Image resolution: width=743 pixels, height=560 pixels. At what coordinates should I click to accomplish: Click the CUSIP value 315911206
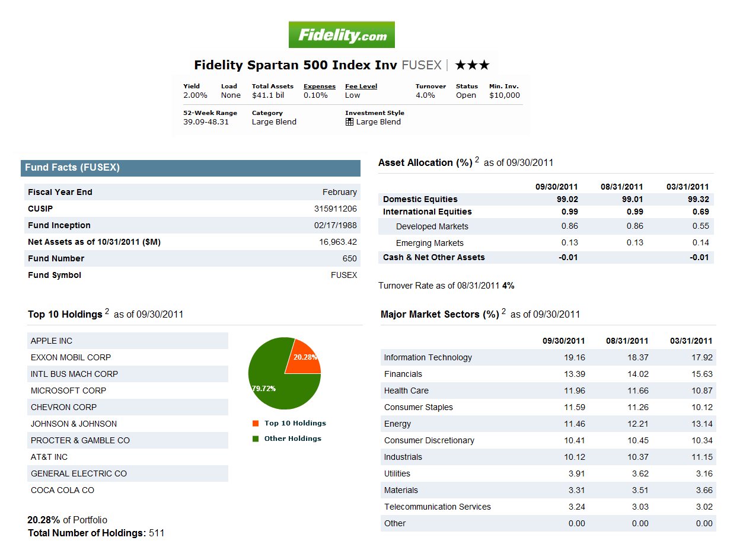336,209
